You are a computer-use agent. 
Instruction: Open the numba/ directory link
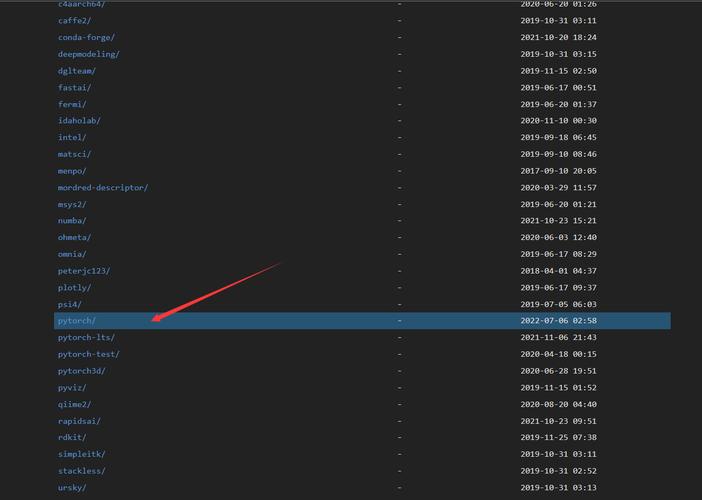click(x=72, y=221)
